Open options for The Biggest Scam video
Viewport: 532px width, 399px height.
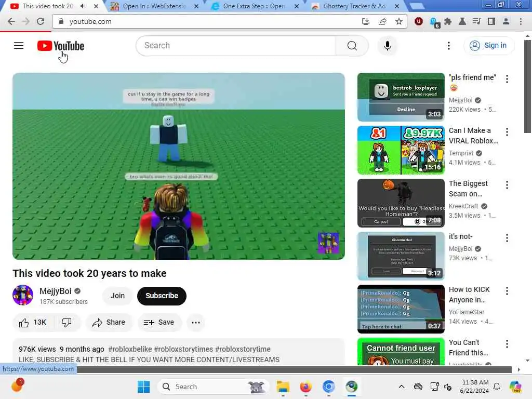[507, 185]
